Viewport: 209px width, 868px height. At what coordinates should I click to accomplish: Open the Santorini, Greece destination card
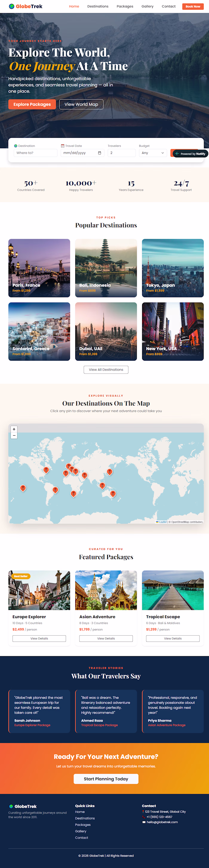click(x=39, y=331)
